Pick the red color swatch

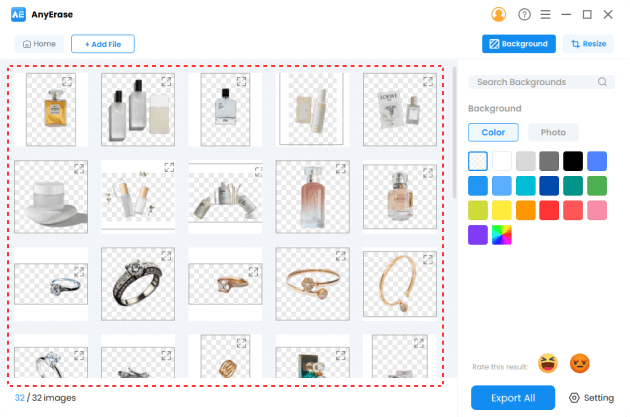[x=549, y=210]
